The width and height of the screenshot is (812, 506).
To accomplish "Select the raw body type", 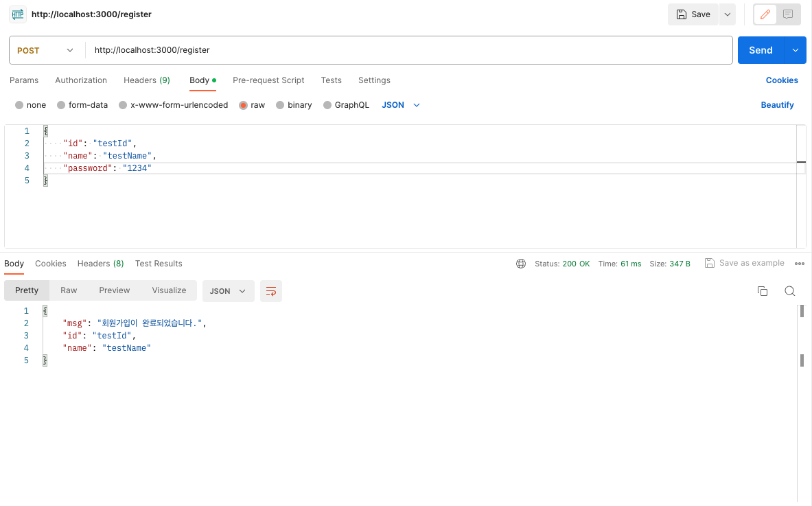I will coord(252,105).
